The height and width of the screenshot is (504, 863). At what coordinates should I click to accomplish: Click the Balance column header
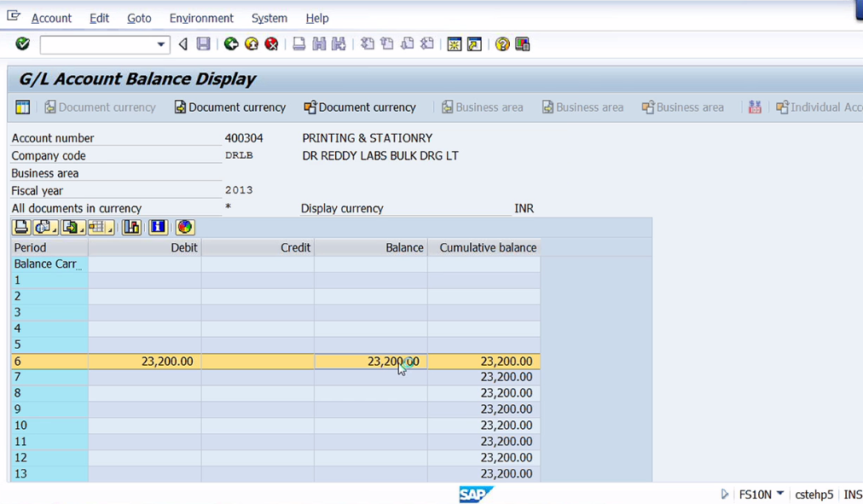pyautogui.click(x=371, y=247)
